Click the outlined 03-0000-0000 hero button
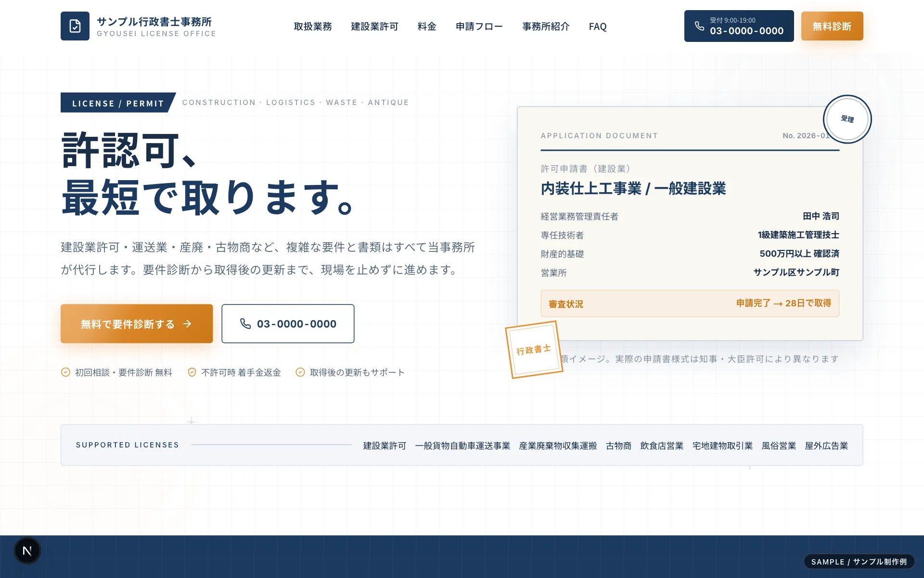 pos(288,324)
